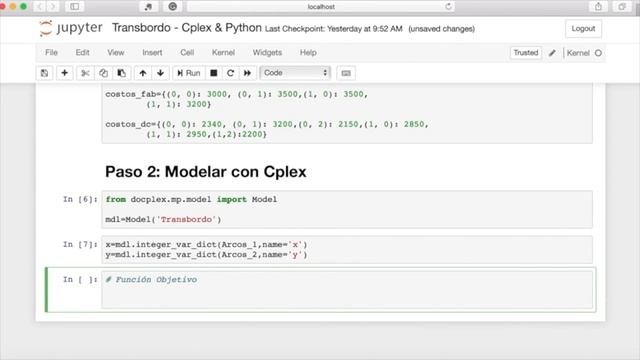Open the cell type Code dropdown

295,73
